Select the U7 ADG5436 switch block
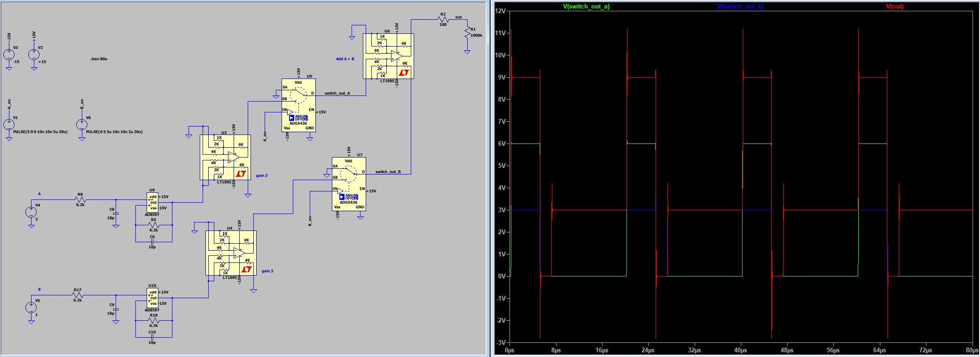Image resolution: width=980 pixels, height=357 pixels. click(349, 184)
